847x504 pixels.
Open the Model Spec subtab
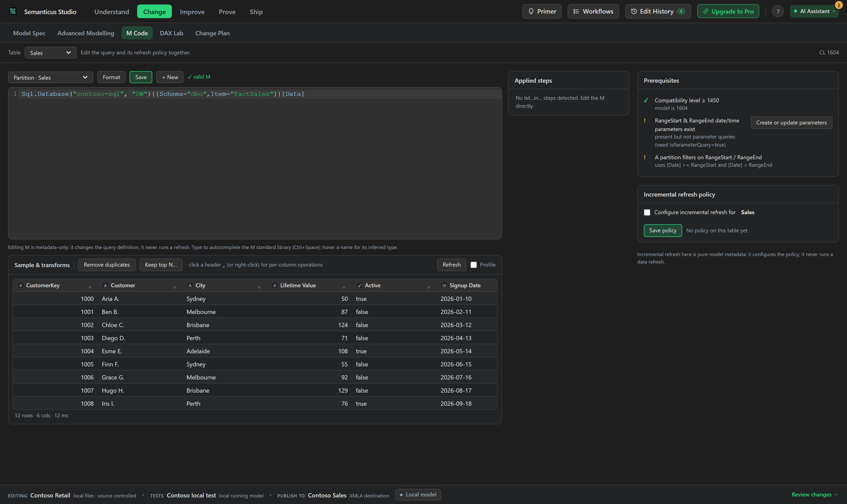[x=29, y=33]
